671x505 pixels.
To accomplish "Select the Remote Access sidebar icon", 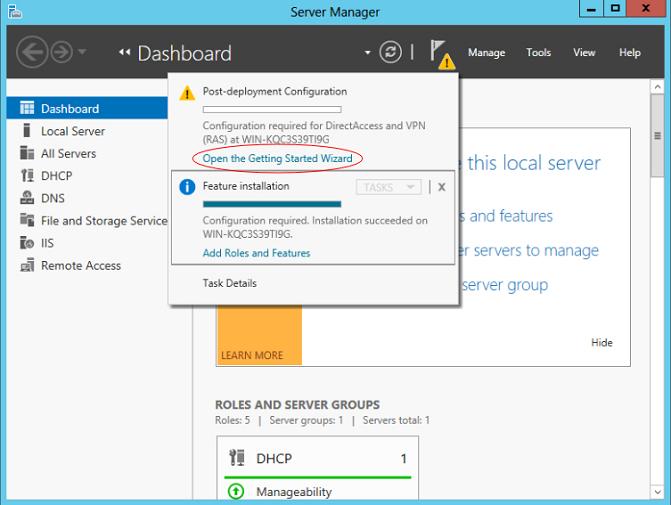I will click(27, 266).
